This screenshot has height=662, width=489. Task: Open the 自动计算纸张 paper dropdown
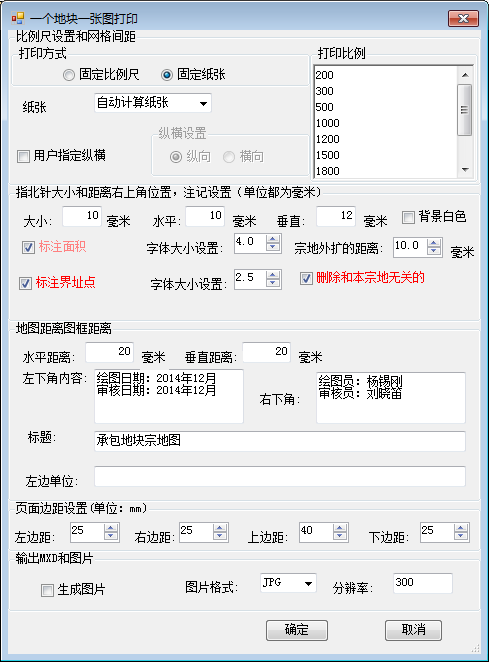pyautogui.click(x=152, y=103)
